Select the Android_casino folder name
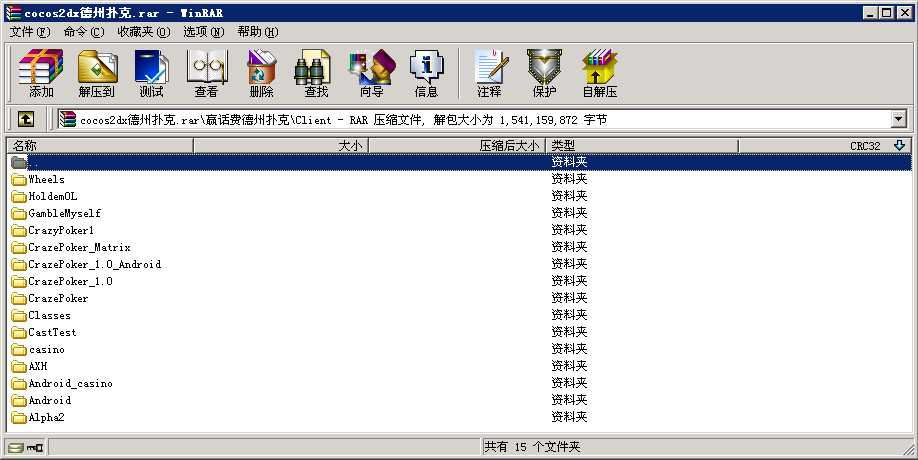The width and height of the screenshot is (918, 460). pyautogui.click(x=70, y=383)
